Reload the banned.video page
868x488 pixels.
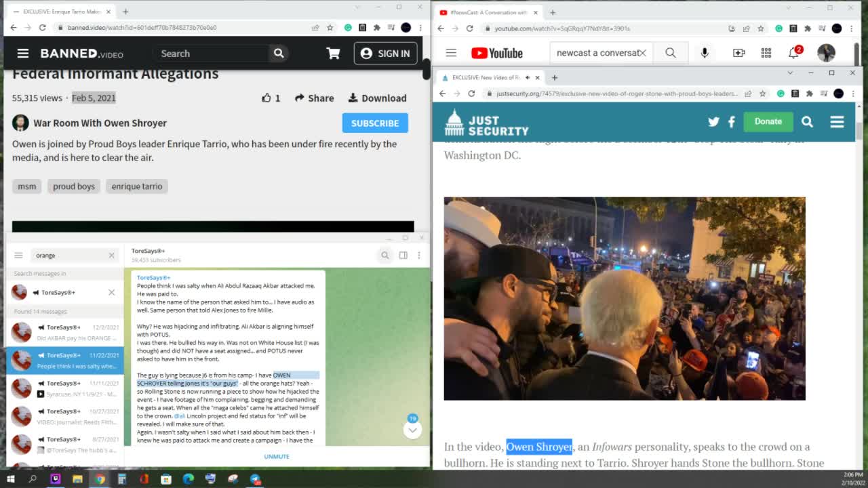click(x=42, y=28)
